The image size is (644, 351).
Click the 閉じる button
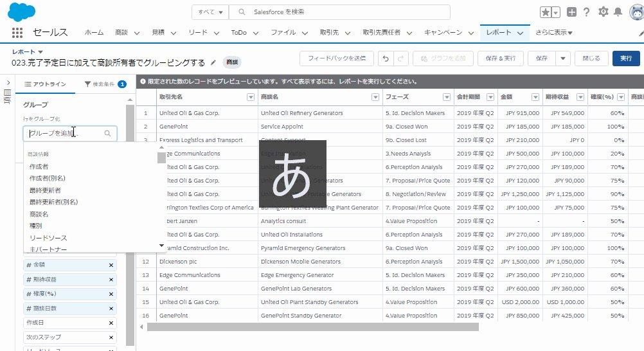pyautogui.click(x=591, y=59)
